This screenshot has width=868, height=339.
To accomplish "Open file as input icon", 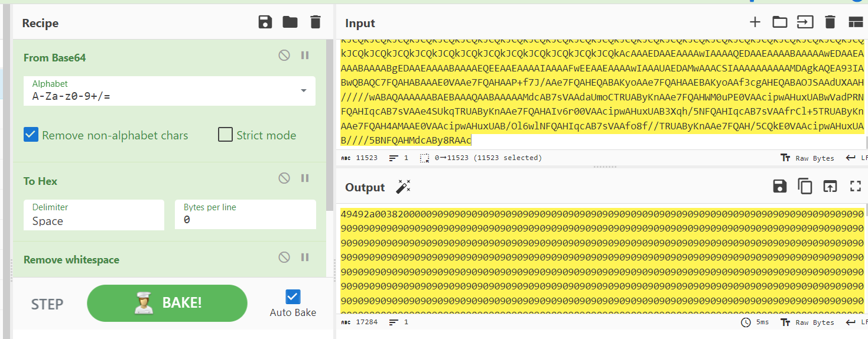I will coord(805,22).
